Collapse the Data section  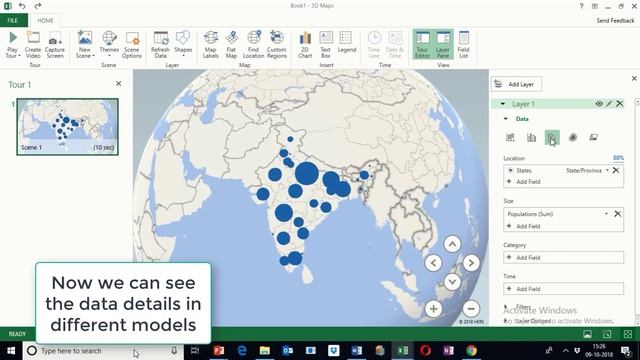(506, 119)
